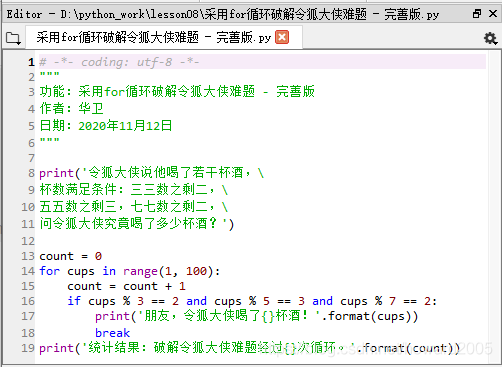Click the print('朋友，令狐大侠喝了 line

click(256, 316)
